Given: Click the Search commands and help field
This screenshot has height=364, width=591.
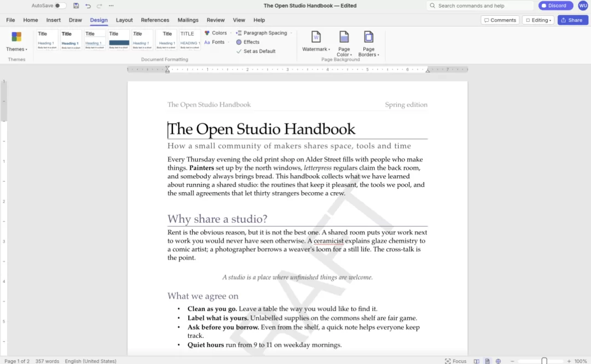Looking at the screenshot, I should (x=480, y=5).
